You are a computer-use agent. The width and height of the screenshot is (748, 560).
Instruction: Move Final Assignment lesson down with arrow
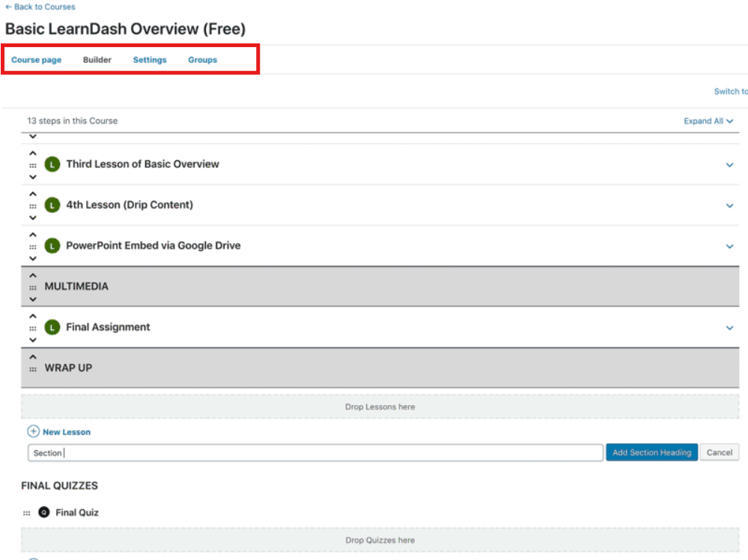[32, 339]
